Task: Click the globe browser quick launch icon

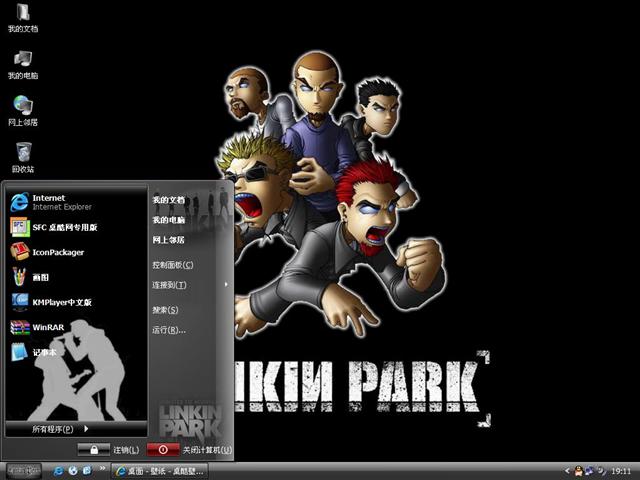Action: pyautogui.click(x=73, y=471)
